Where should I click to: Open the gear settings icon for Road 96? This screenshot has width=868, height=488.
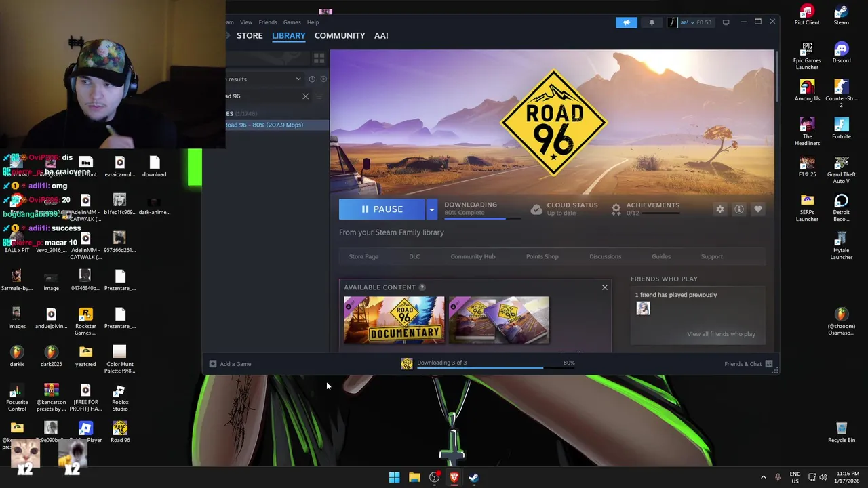[x=720, y=209]
